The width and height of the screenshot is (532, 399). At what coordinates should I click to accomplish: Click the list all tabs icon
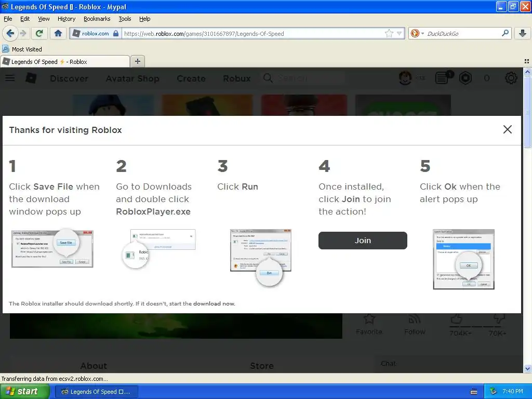coord(527,61)
